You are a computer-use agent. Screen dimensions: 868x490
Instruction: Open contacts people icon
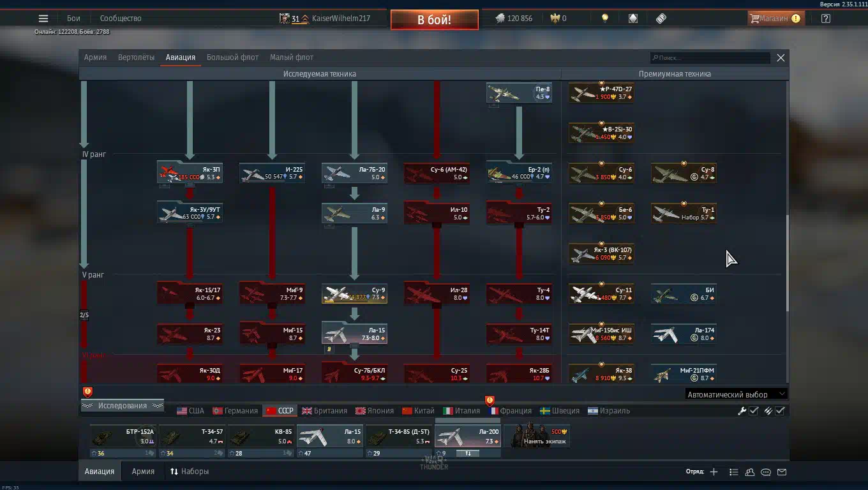point(750,472)
